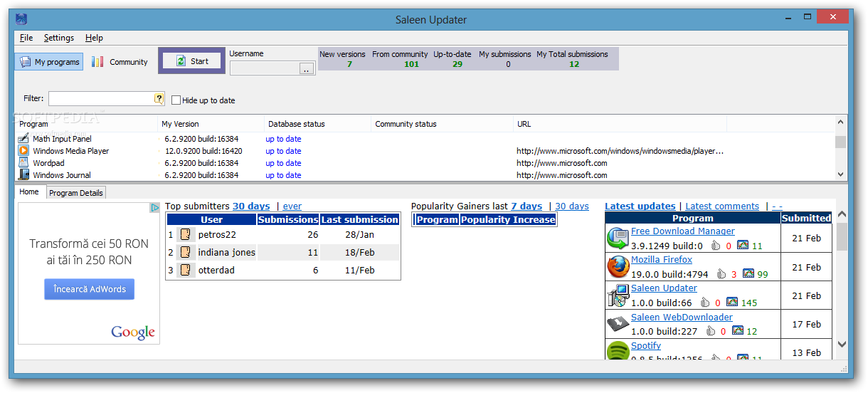The width and height of the screenshot is (868, 393).
Task: Open the File menu
Action: pyautogui.click(x=26, y=38)
